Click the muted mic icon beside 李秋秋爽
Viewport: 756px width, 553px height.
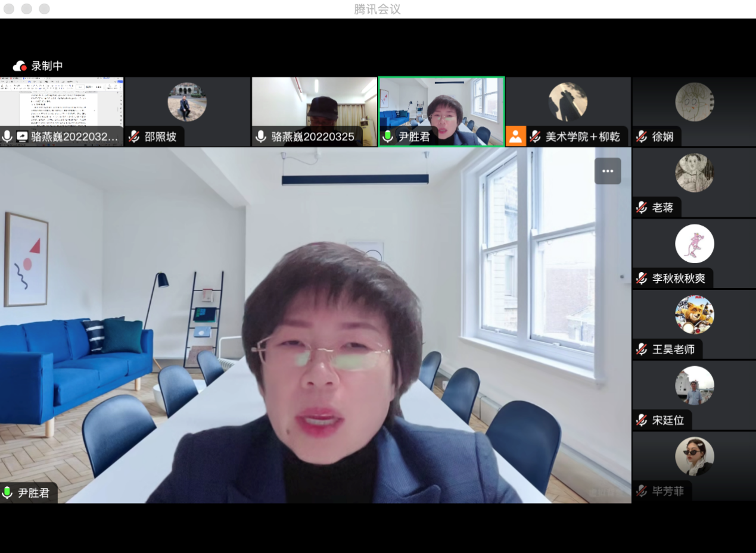[x=642, y=278]
